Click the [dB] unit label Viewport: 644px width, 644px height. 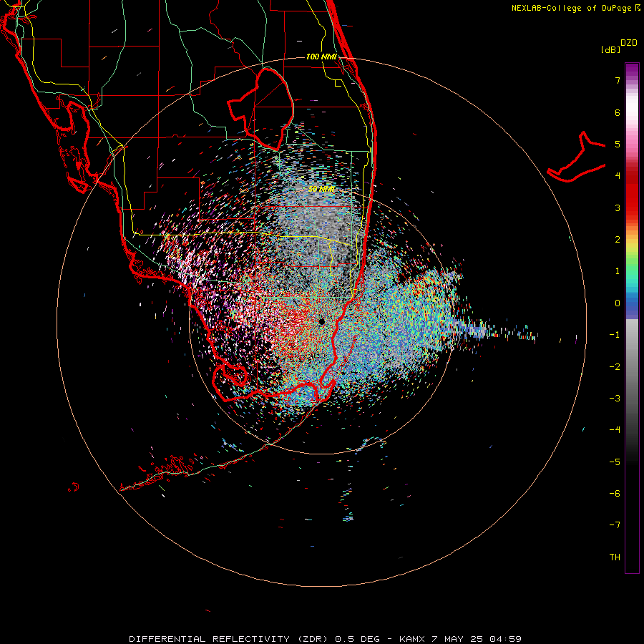(611, 49)
